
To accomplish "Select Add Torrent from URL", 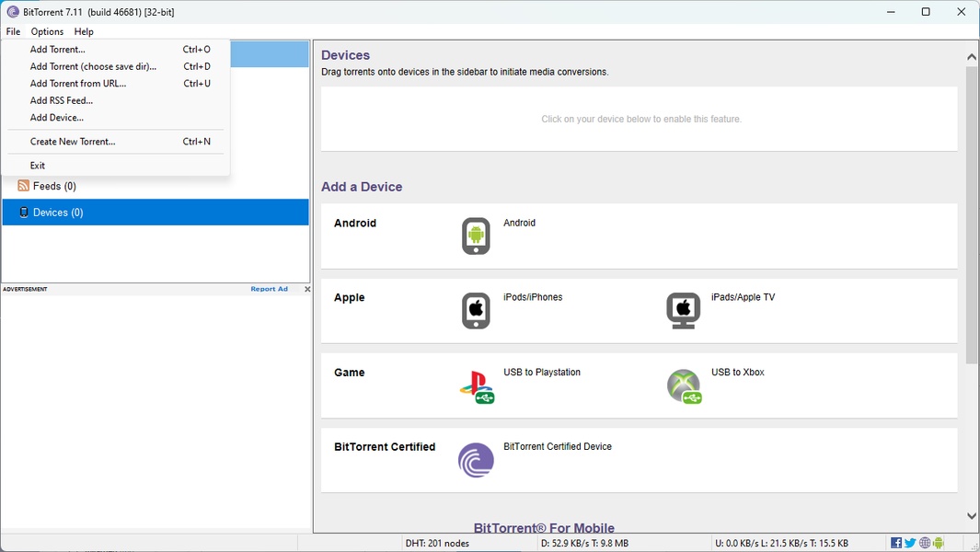I will 76,83.
